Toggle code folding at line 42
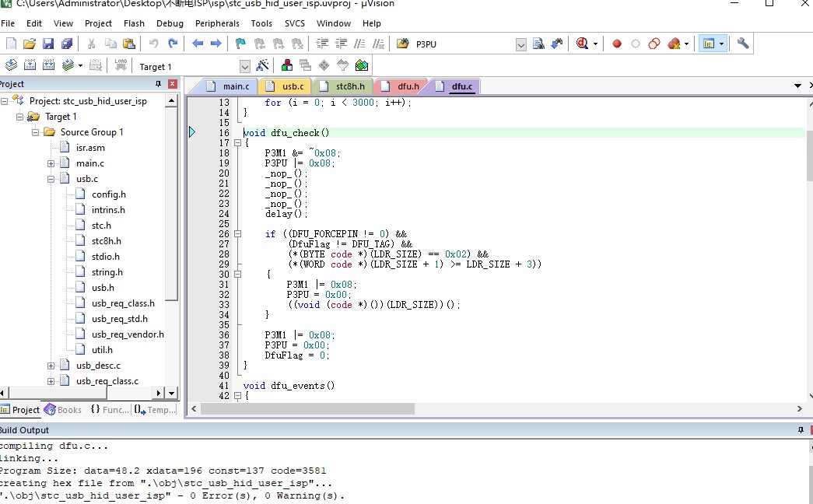The image size is (813, 504). 237,396
